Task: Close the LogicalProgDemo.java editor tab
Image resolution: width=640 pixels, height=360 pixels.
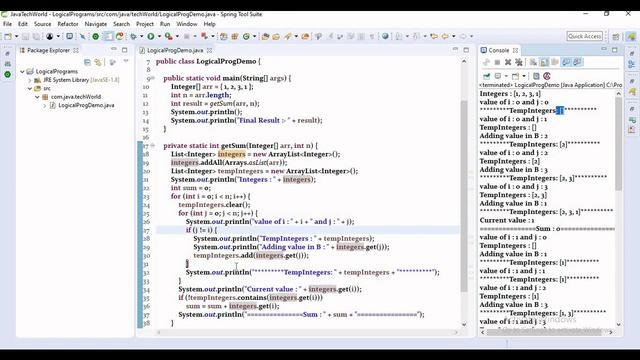Action: tap(209, 50)
